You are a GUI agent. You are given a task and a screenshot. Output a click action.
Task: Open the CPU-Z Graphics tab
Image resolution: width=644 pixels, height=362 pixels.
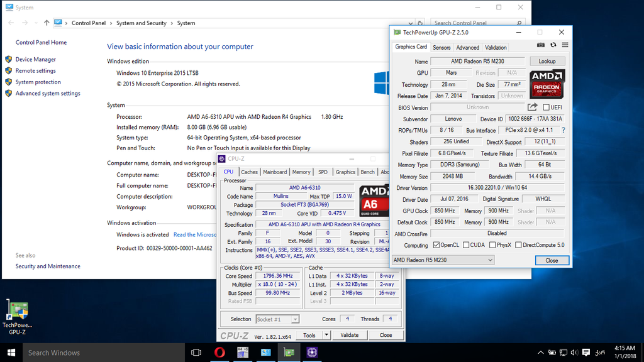(x=345, y=172)
